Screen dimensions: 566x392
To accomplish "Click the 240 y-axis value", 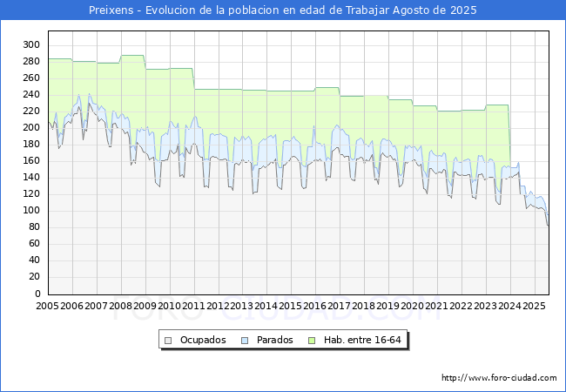I will [31, 95].
